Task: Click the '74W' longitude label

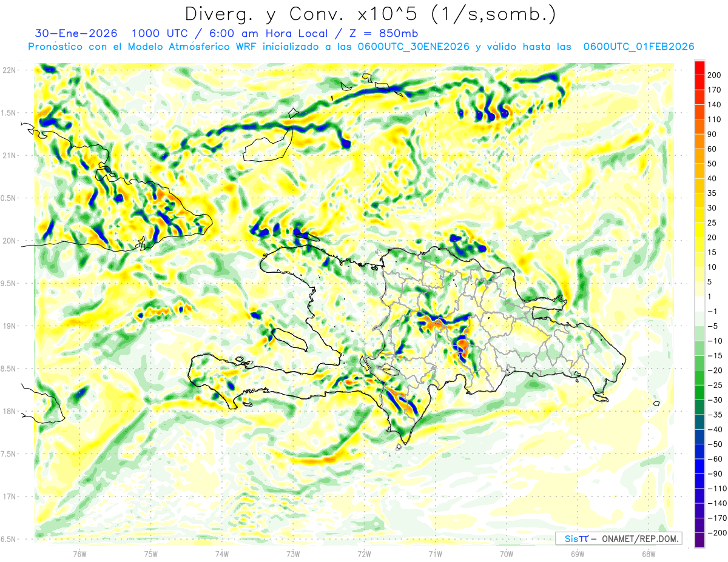Action: click(x=222, y=553)
